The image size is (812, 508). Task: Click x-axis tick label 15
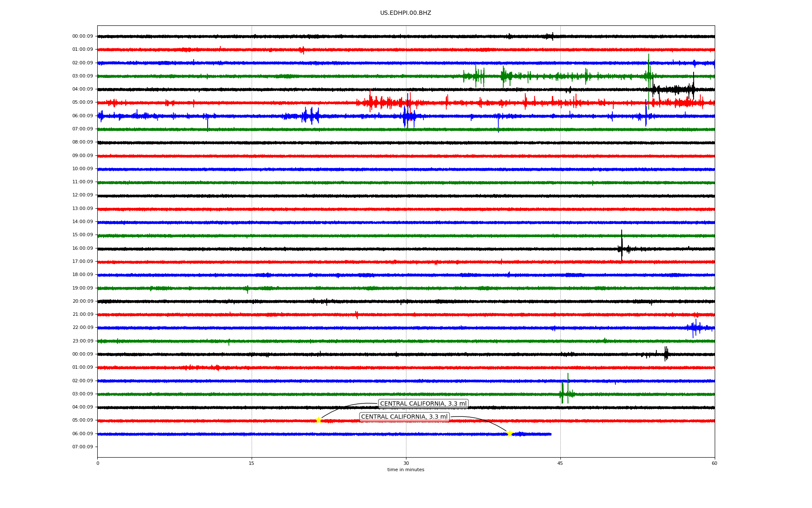coord(252,463)
